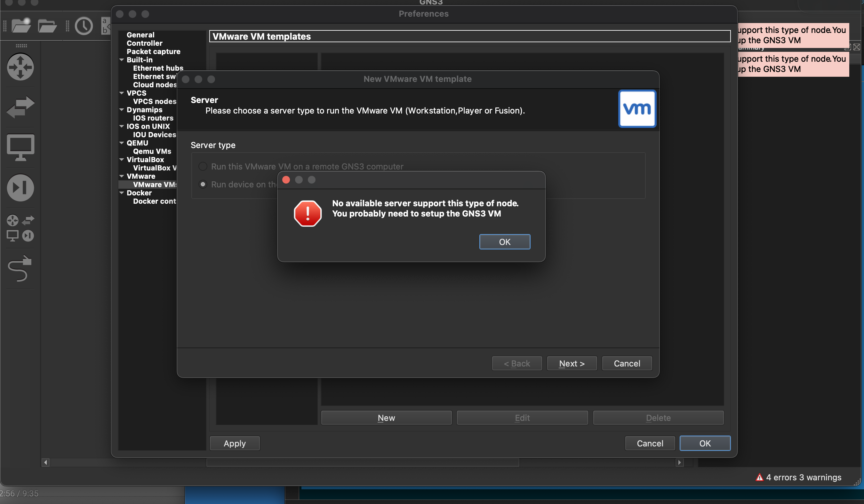This screenshot has width=864, height=504.
Task: Open the Browse end devices panel
Action: (x=20, y=147)
